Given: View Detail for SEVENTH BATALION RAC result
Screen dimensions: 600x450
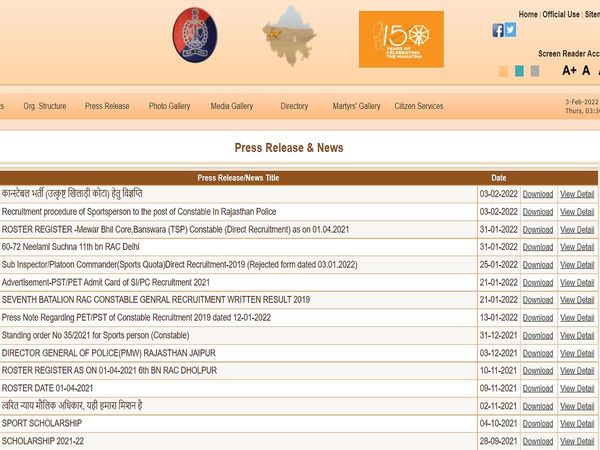Looking at the screenshot, I should tap(577, 300).
